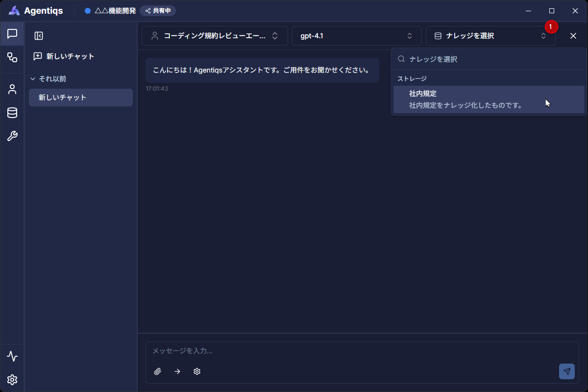Expand the コーディング規約レビュー agent dropdown

coord(215,36)
